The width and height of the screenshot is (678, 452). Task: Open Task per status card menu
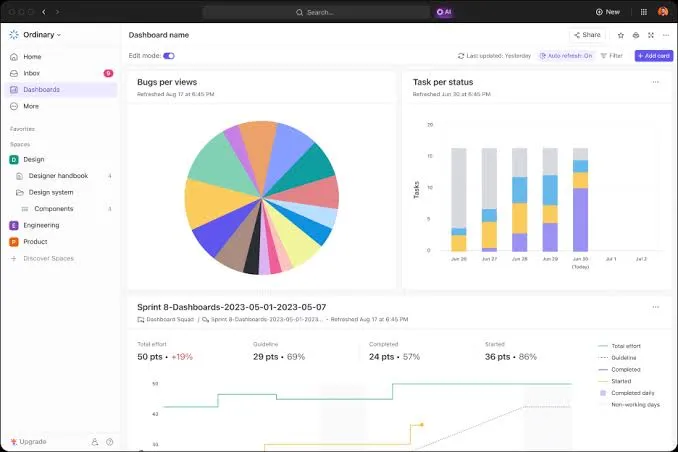tap(656, 82)
